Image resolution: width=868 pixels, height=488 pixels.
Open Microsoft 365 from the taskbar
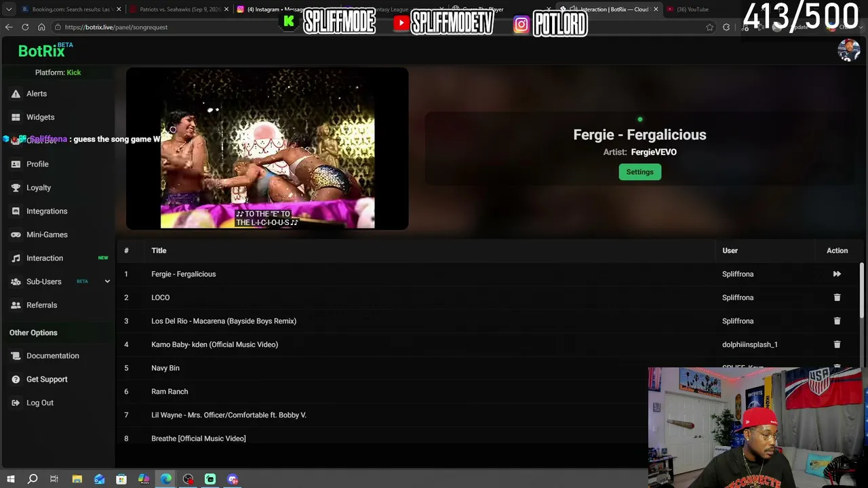pos(144,479)
